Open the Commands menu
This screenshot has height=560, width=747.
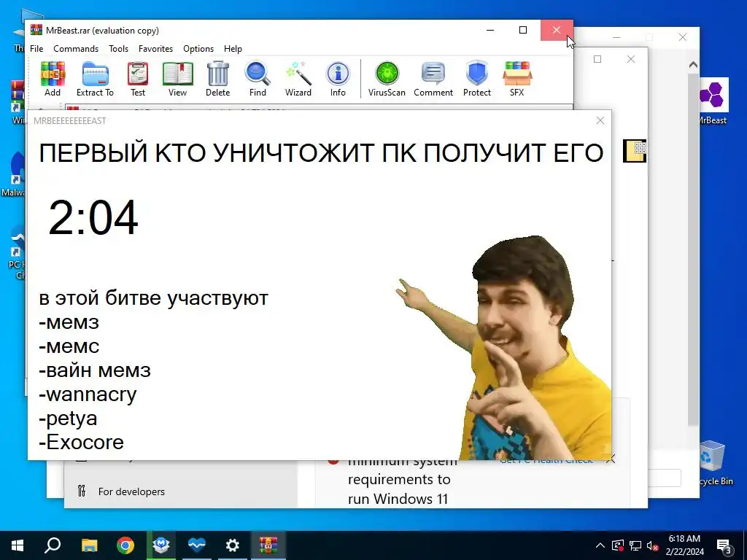[x=76, y=49]
